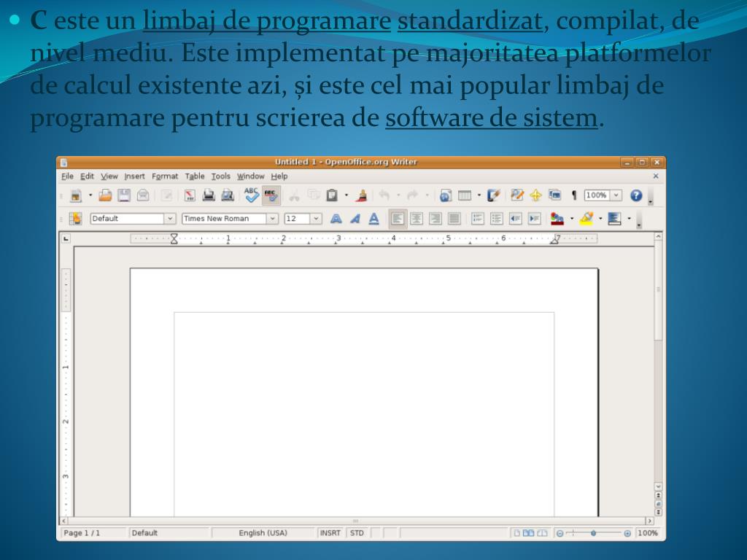Turn on Numbering list
Image resolution: width=747 pixels, height=560 pixels.
coord(477,219)
